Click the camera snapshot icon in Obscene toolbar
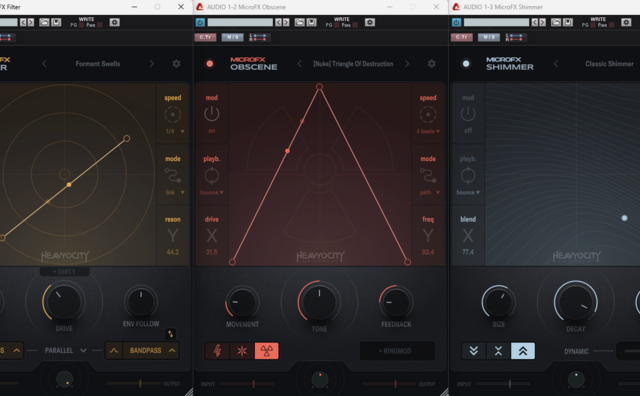The width and height of the screenshot is (640, 396). [x=370, y=22]
